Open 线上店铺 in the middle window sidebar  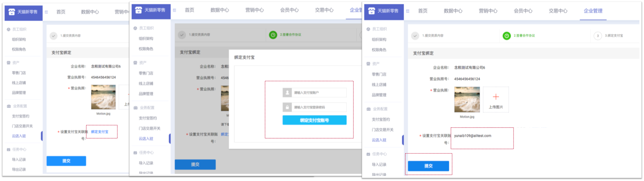point(146,83)
